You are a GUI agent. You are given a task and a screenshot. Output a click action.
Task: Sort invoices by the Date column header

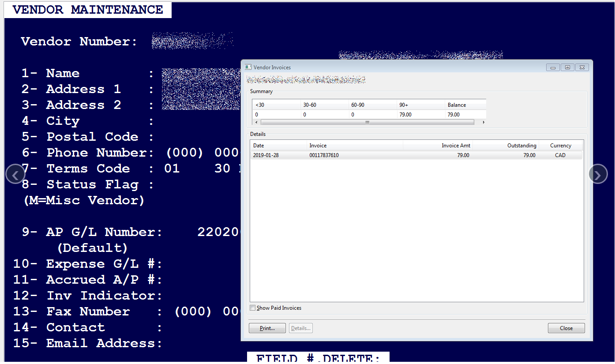point(279,146)
